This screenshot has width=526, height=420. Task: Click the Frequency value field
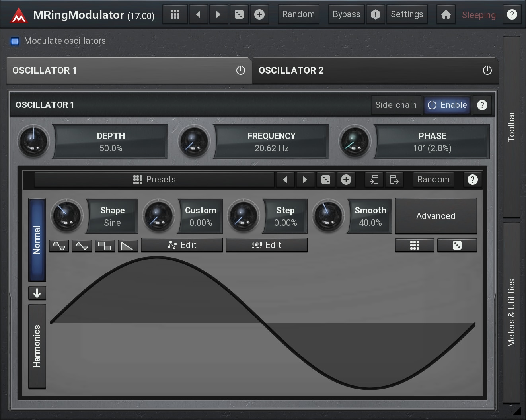coord(271,142)
